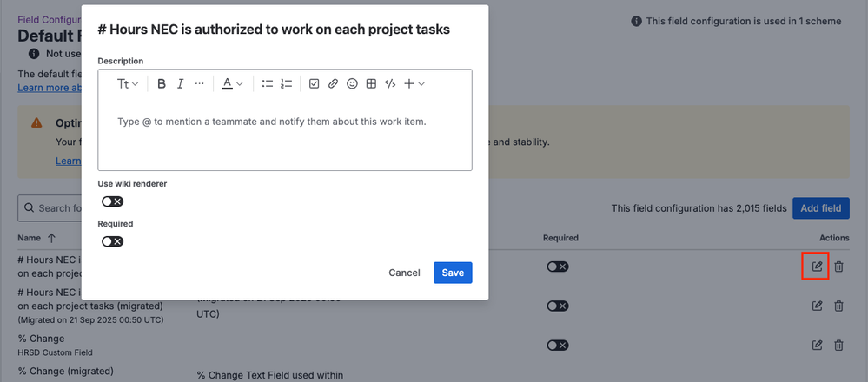The height and width of the screenshot is (382, 868).
Task: Sort by Name column arrow
Action: click(51, 238)
